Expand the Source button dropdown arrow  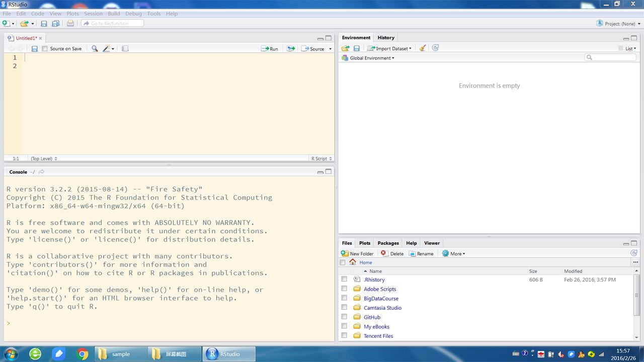[x=330, y=49]
